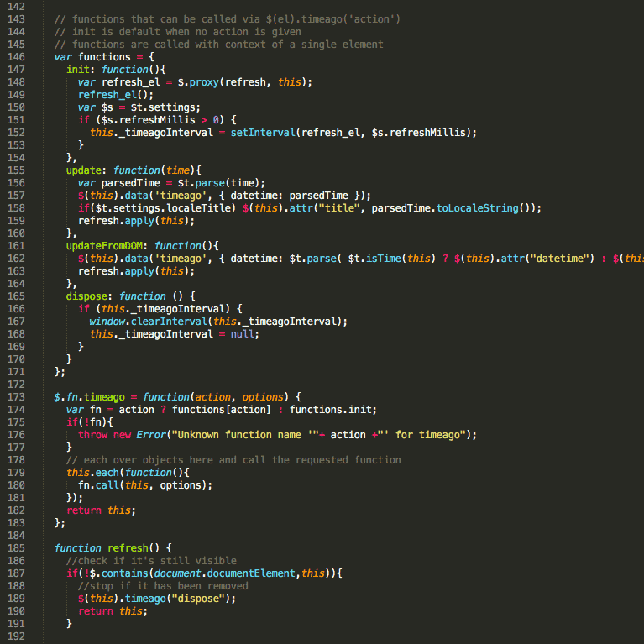This screenshot has height=644, width=644.
Task: Click the 'init' key on line 147
Action: (78, 70)
